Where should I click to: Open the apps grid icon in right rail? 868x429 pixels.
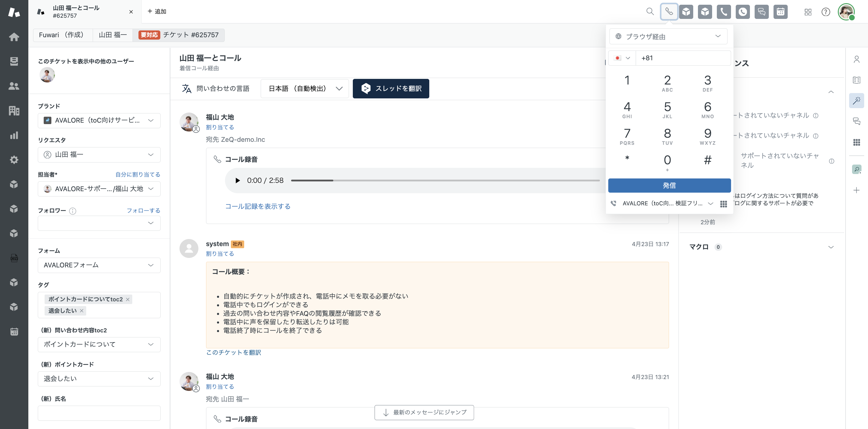(x=856, y=142)
